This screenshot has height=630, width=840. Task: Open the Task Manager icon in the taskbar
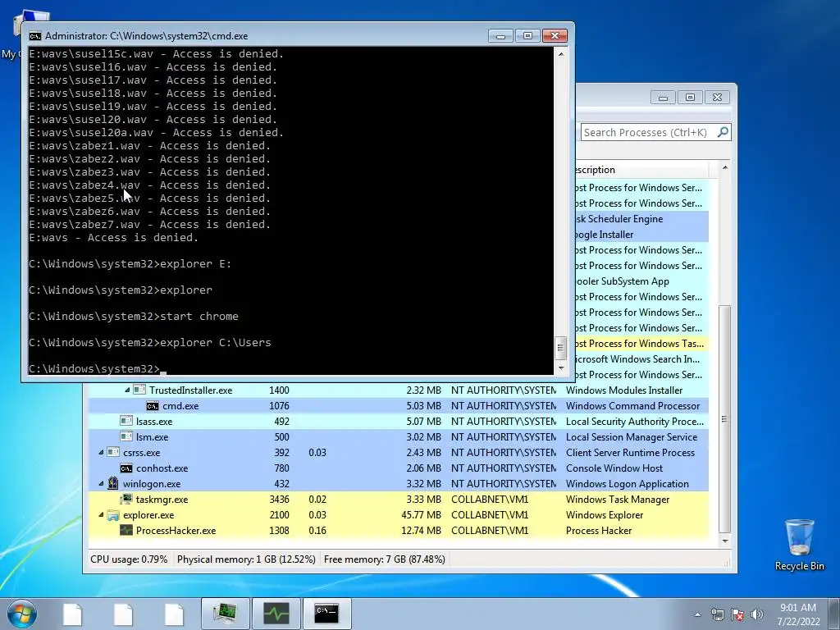point(226,614)
